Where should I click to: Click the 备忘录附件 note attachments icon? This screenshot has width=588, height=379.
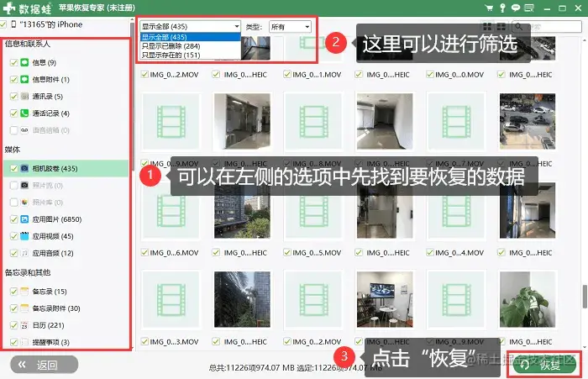pos(24,308)
